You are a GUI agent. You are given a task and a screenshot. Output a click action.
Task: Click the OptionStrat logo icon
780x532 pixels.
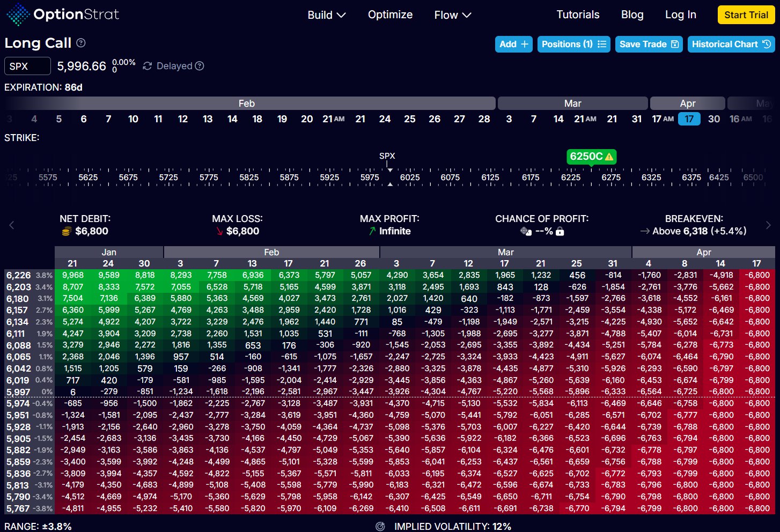click(x=18, y=14)
